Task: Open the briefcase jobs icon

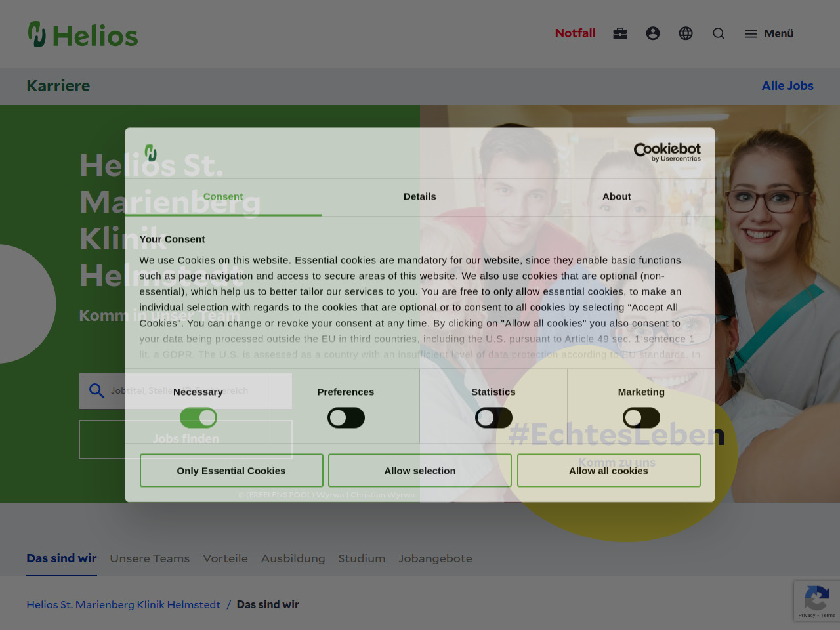Action: 620,33
